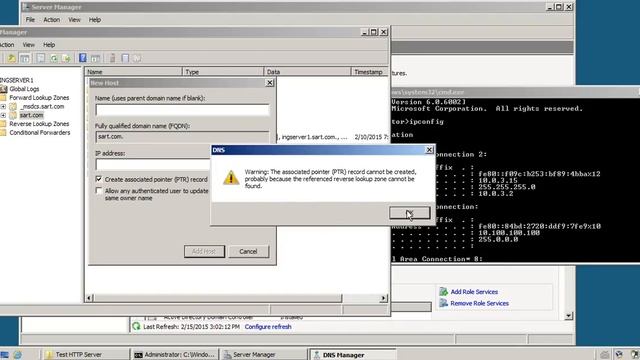The width and height of the screenshot is (640, 360).
Task: Click the host Name input field
Action: (182, 109)
